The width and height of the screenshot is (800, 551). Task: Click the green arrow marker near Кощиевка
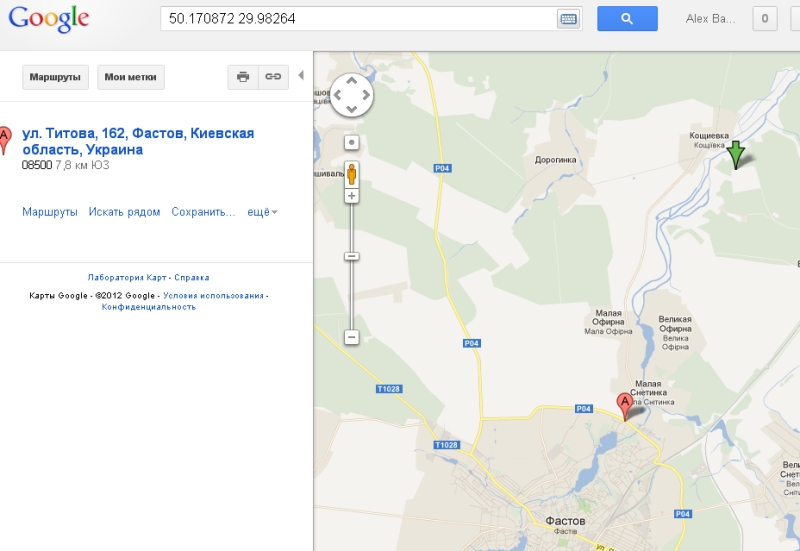(736, 155)
